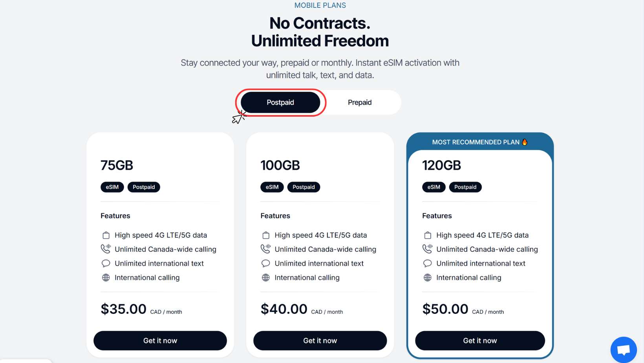Viewport: 644px width, 363px height.
Task: Click the text bubble icon in 100GB plan
Action: pyautogui.click(x=266, y=264)
